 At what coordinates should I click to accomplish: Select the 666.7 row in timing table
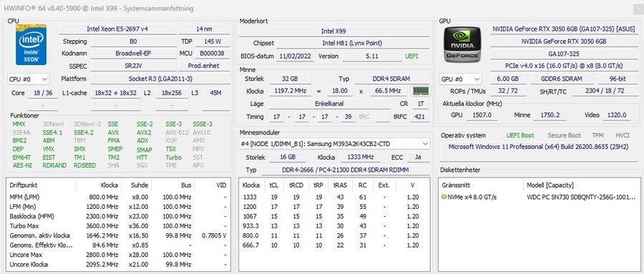coord(334,245)
